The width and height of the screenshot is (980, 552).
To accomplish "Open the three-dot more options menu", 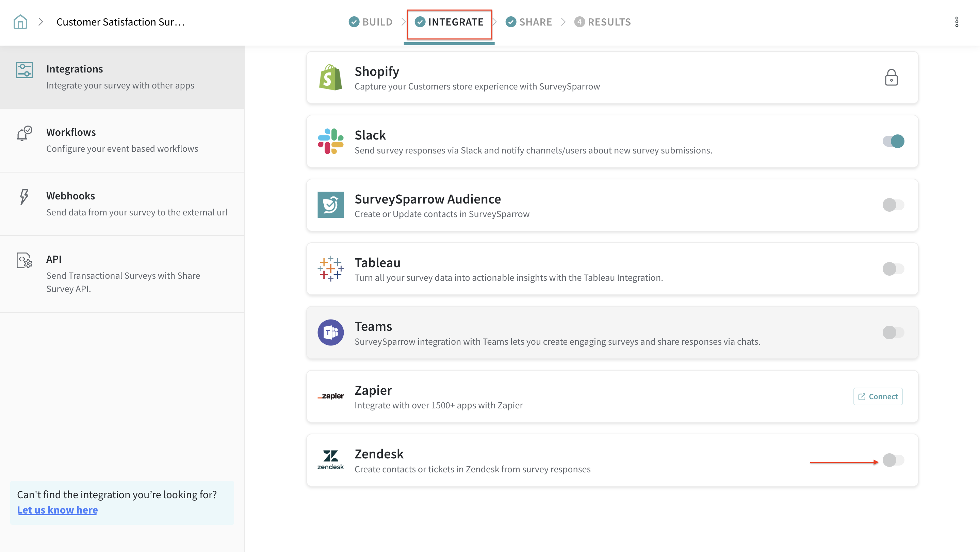I will (957, 22).
